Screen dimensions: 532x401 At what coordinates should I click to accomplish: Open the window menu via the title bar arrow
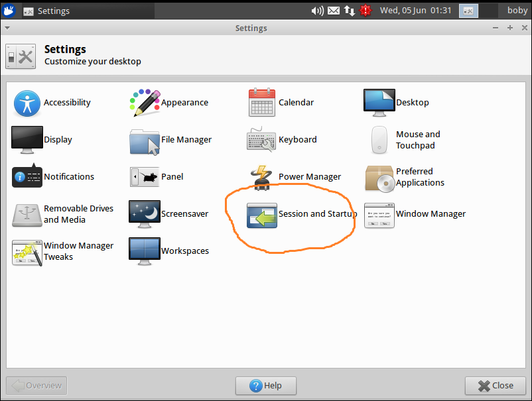point(7,27)
